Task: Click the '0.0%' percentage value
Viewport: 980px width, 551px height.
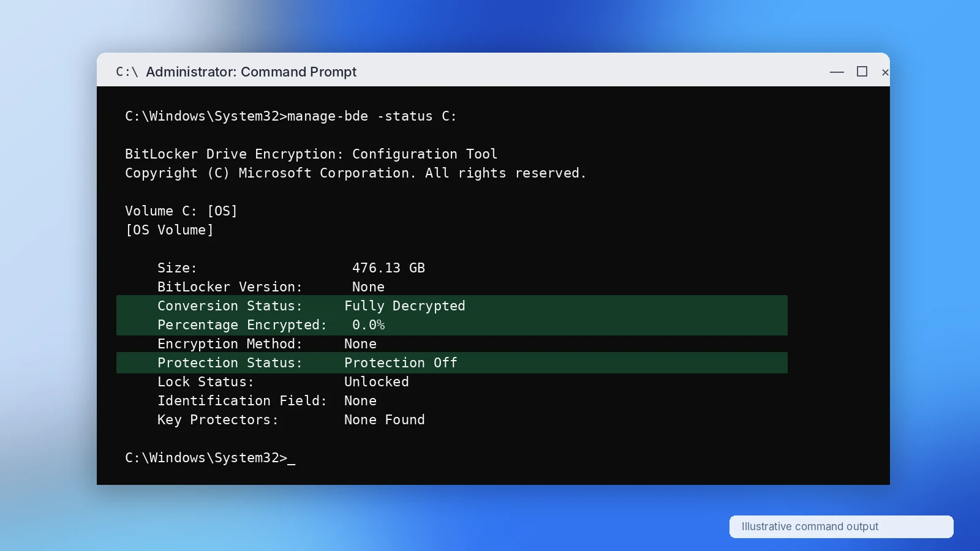Action: [x=368, y=325]
